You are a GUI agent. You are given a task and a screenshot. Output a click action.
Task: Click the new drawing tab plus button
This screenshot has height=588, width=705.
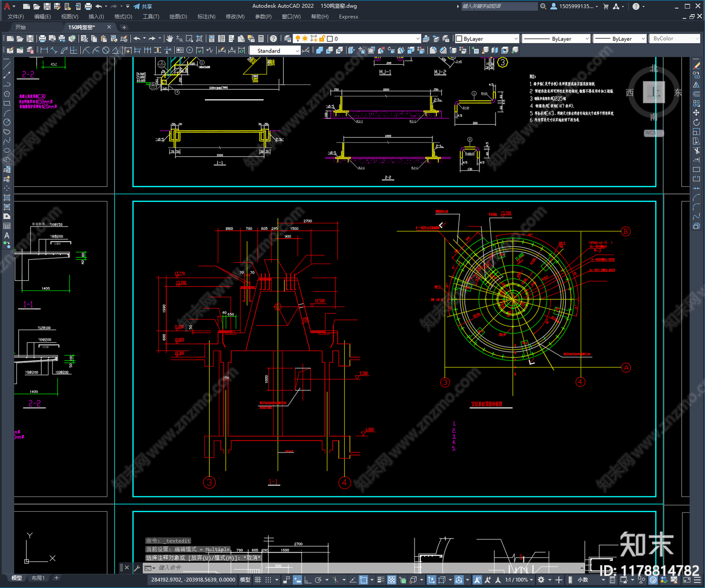tap(124, 27)
